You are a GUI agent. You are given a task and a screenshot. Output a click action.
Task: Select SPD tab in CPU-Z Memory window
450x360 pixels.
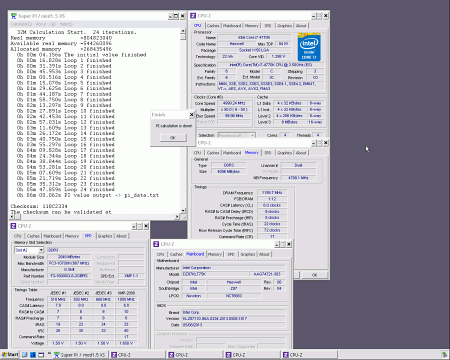pyautogui.click(x=267, y=153)
